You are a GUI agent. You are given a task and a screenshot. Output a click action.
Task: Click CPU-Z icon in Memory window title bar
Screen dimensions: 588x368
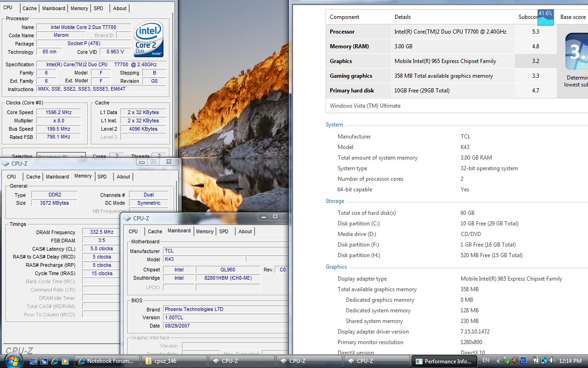click(x=6, y=163)
